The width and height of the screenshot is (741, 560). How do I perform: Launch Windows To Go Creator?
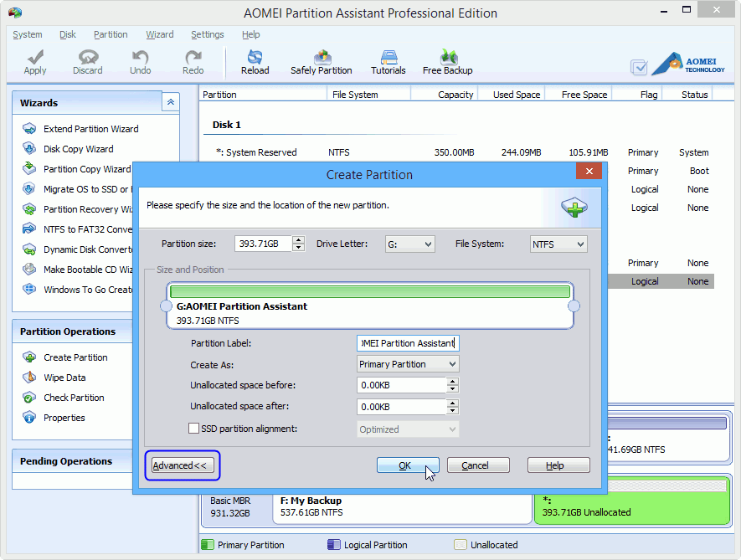(x=76, y=290)
